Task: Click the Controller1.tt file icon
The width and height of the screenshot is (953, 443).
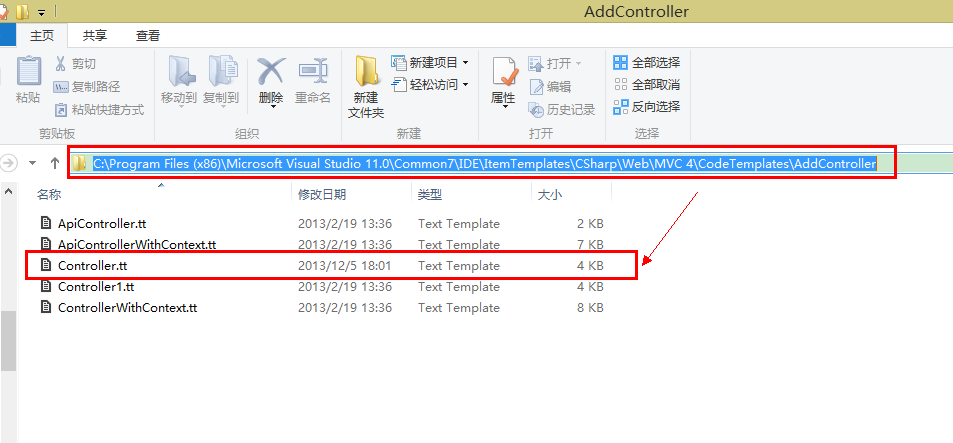Action: (x=46, y=286)
